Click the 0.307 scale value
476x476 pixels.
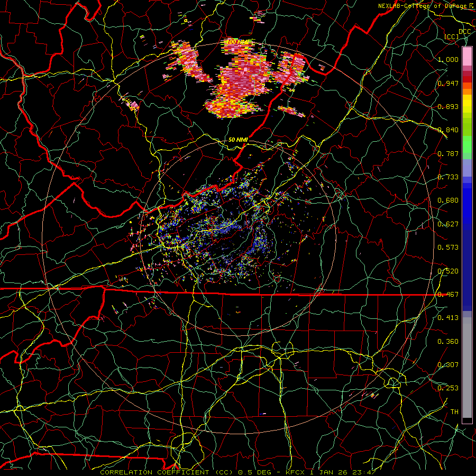(x=448, y=365)
